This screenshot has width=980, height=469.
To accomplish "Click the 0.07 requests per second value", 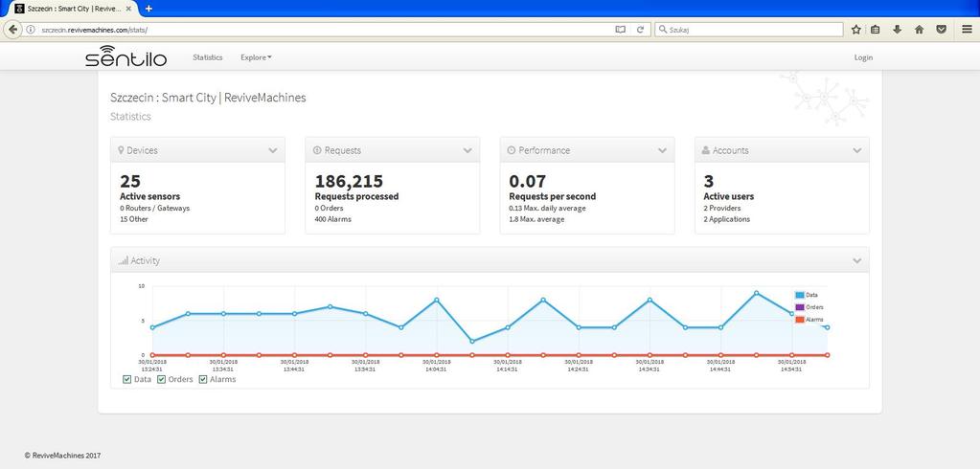I will [528, 182].
